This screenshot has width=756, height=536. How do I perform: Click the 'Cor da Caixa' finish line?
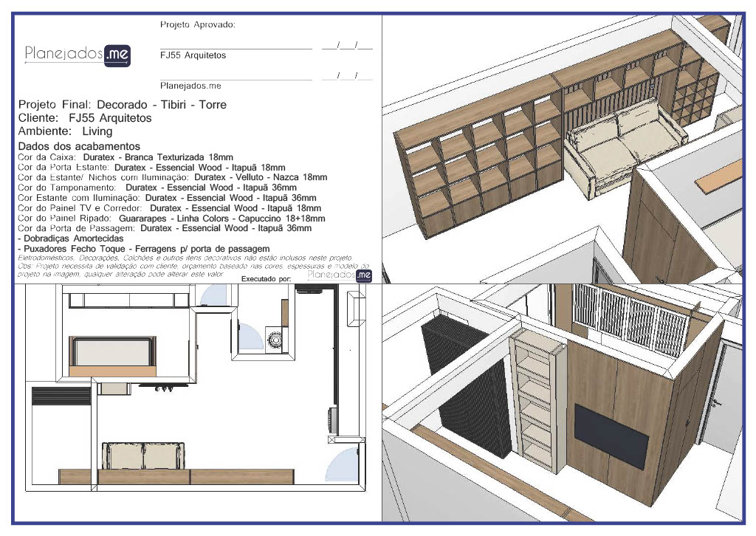(x=125, y=157)
